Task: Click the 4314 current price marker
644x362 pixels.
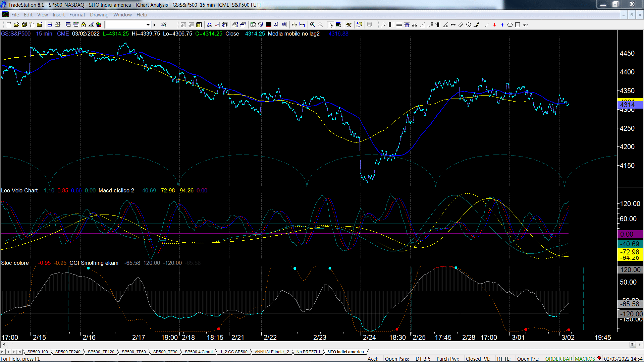Action: 630,105
